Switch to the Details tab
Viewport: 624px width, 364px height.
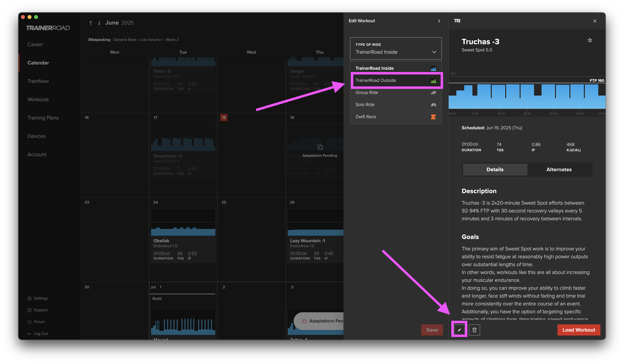click(x=495, y=169)
